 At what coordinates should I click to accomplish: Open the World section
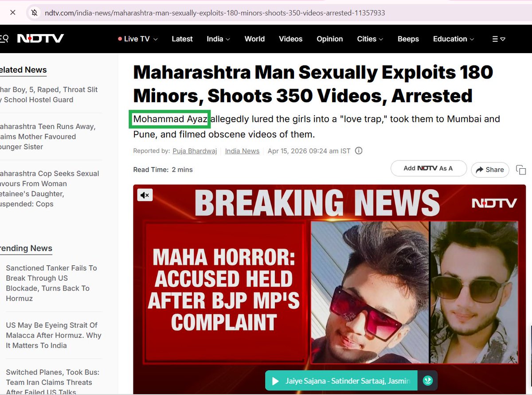coord(254,39)
